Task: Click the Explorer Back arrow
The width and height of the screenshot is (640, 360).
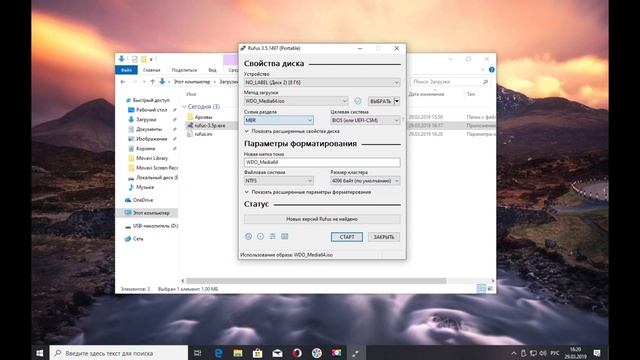Action: point(123,82)
